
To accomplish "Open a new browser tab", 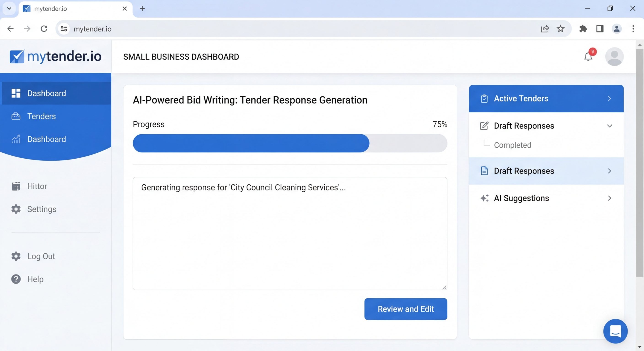I will click(142, 8).
